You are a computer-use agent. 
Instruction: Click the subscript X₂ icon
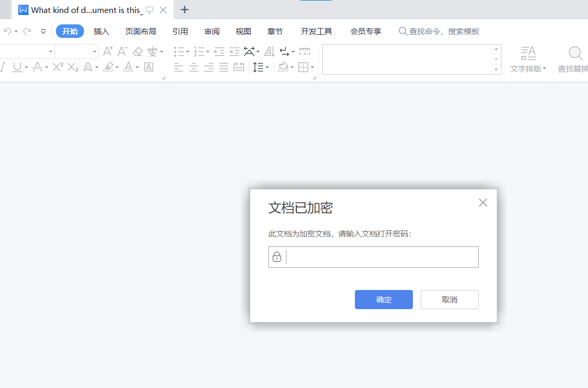click(x=73, y=67)
